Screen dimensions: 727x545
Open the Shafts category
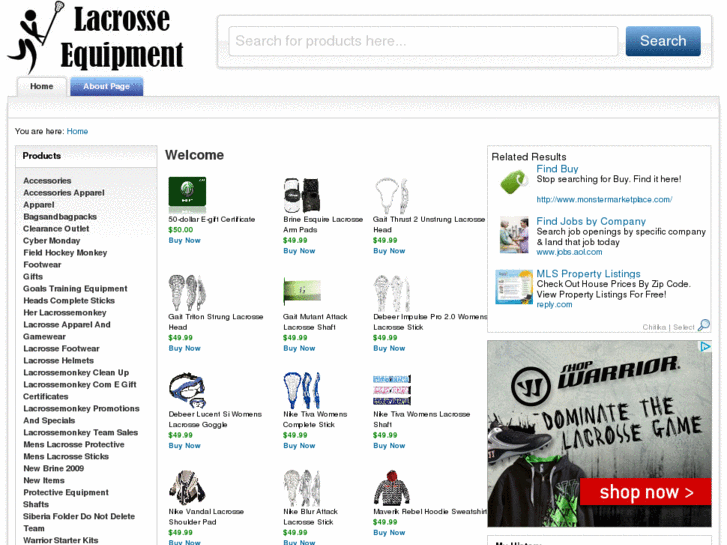coord(36,505)
